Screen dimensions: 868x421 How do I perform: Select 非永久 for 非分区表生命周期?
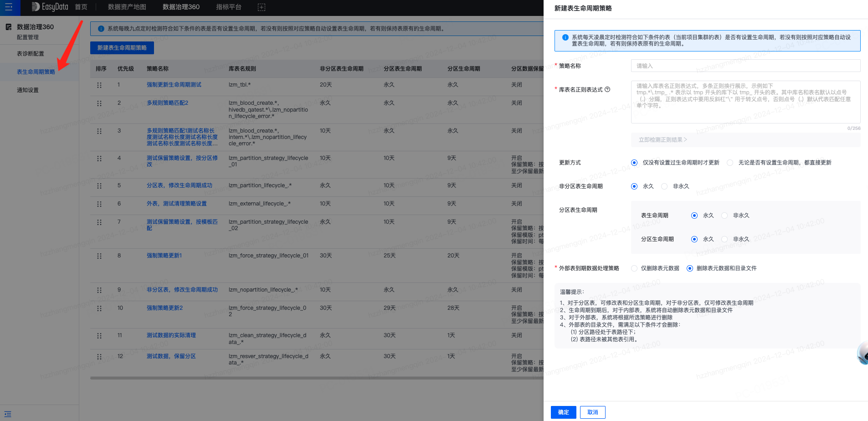[664, 186]
